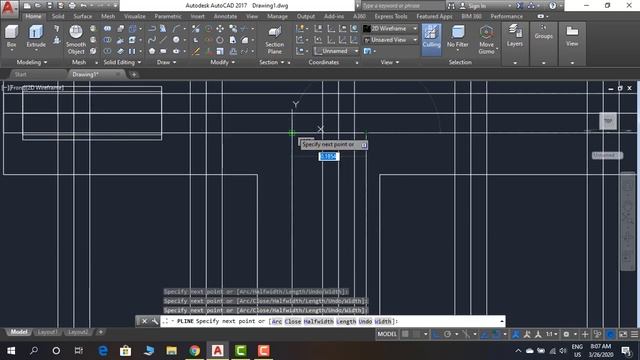The width and height of the screenshot is (640, 360).
Task: Select the Solid Union tool
Action: click(x=107, y=29)
